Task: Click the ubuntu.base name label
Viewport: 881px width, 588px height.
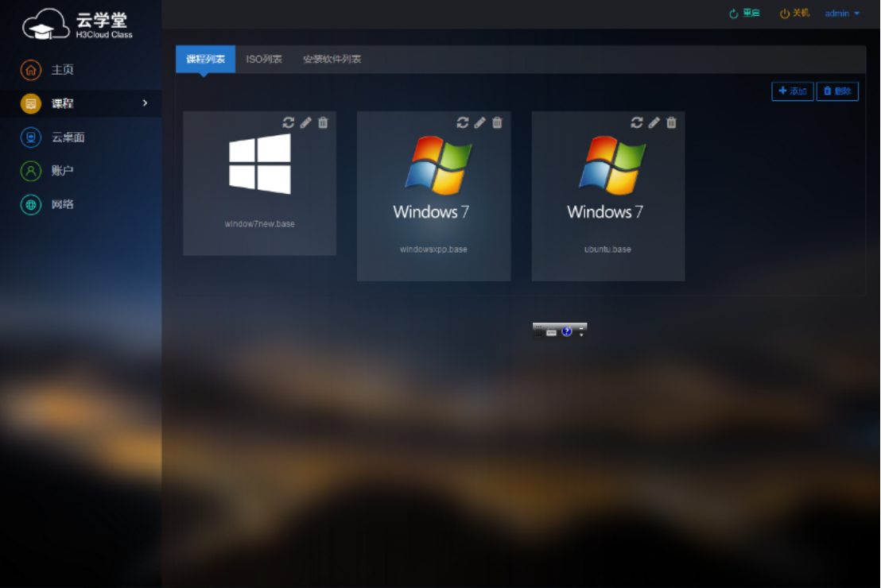Action: tap(608, 250)
